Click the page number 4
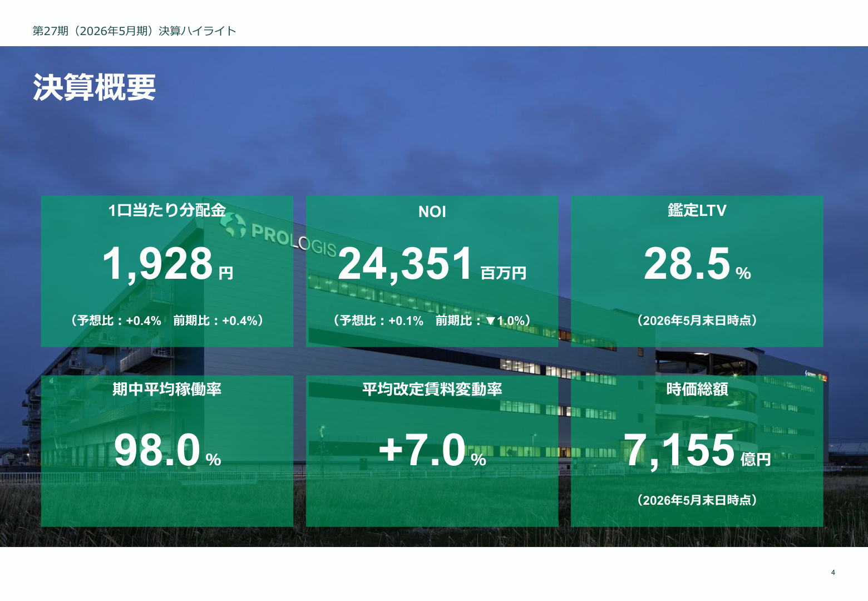 833,573
